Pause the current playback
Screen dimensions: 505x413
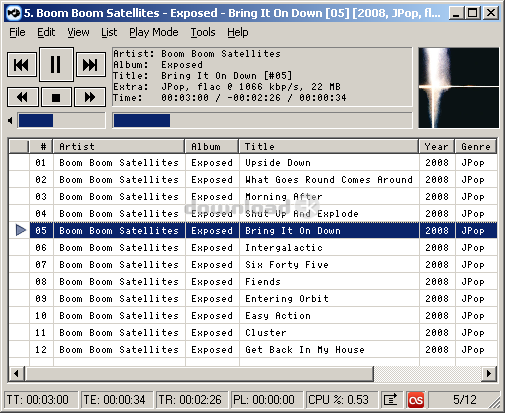click(56, 64)
